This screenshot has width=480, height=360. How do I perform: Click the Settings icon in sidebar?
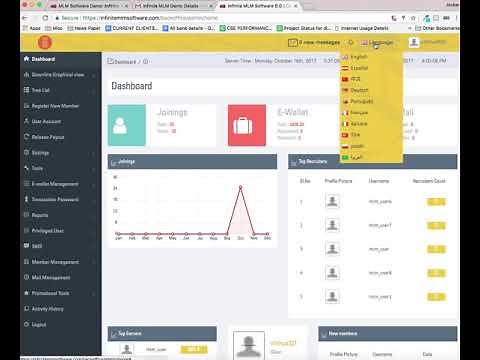(26, 152)
